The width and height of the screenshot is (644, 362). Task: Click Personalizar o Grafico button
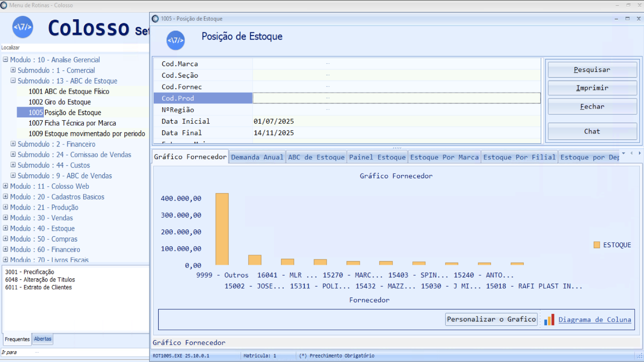491,319
